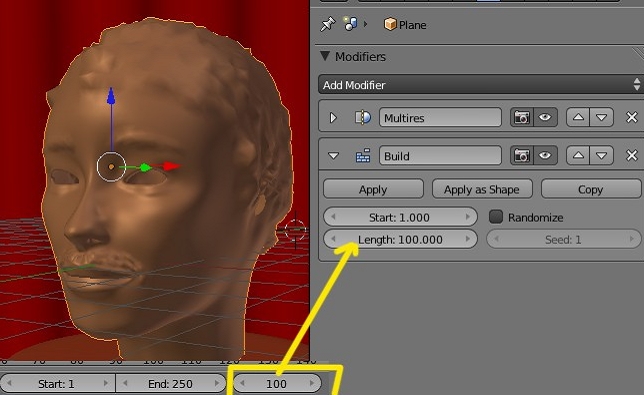
Task: Move Multires modifier up in stack
Action: (578, 117)
